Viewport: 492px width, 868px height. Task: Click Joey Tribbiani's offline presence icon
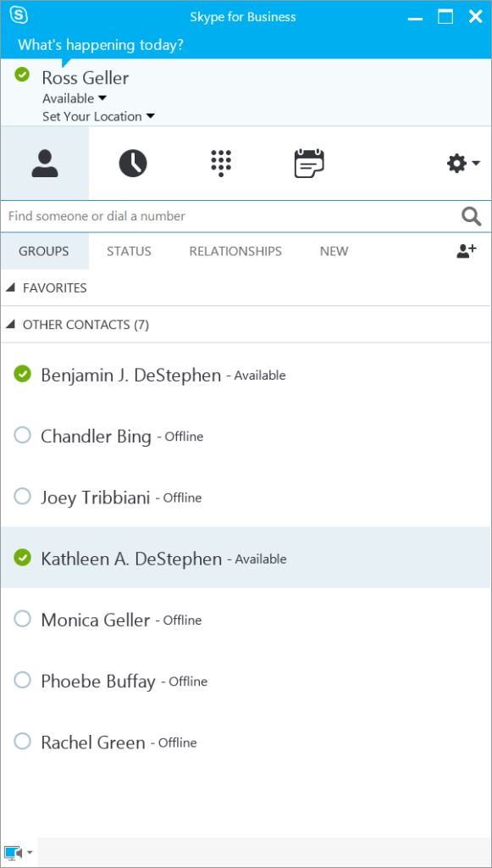22,497
